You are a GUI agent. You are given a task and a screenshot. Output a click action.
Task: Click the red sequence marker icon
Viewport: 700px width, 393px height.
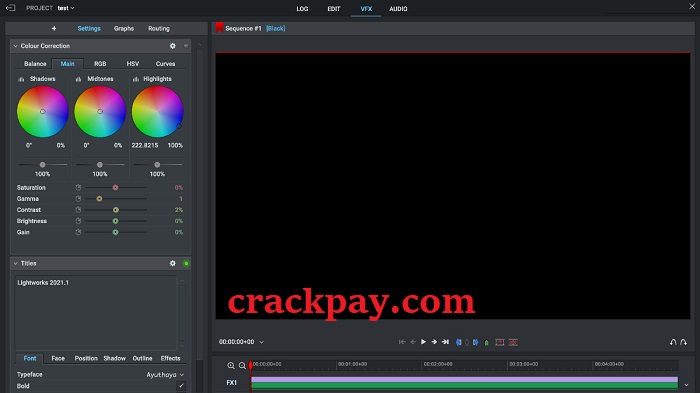pyautogui.click(x=219, y=28)
